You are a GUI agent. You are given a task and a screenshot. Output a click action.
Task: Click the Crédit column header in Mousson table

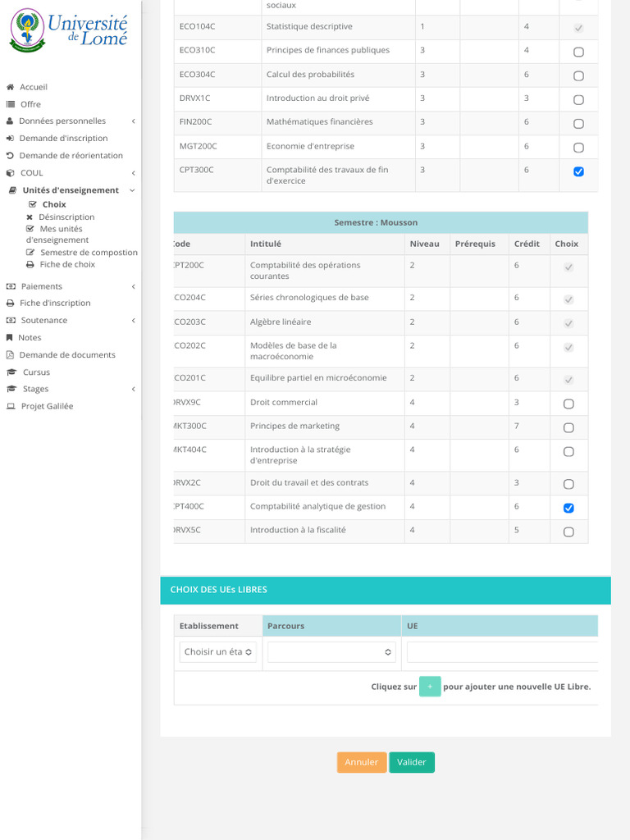pos(527,244)
